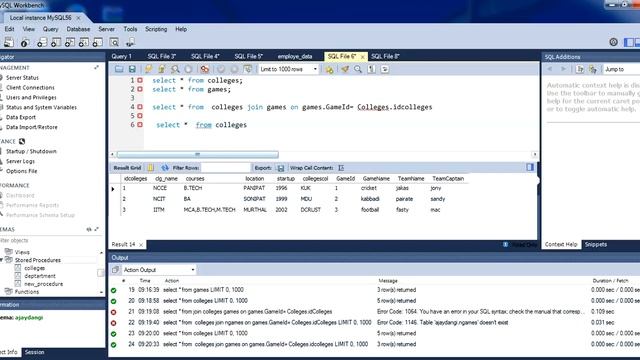This screenshot has height=360, width=640.
Task: Open Startup / Shutdown in navigator
Action: [31, 151]
